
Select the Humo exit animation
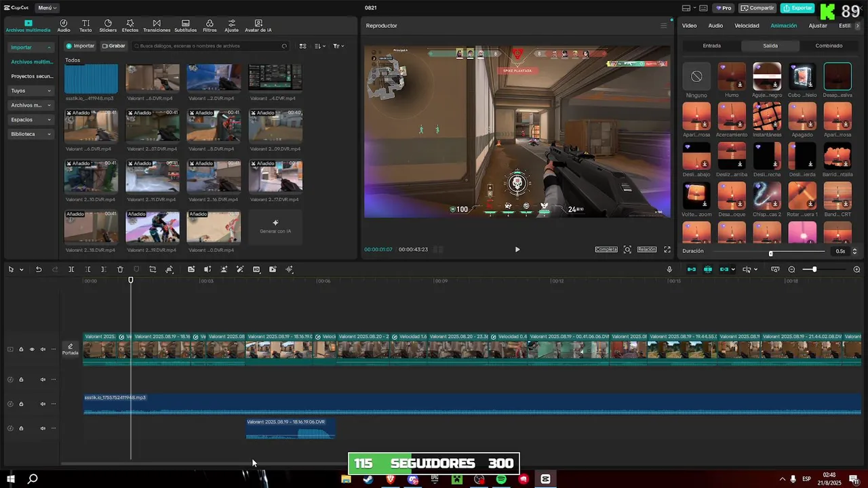click(x=732, y=77)
